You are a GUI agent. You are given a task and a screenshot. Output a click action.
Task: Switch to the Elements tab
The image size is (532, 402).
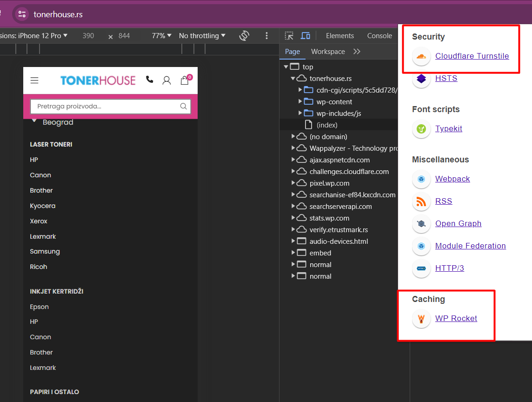(339, 36)
